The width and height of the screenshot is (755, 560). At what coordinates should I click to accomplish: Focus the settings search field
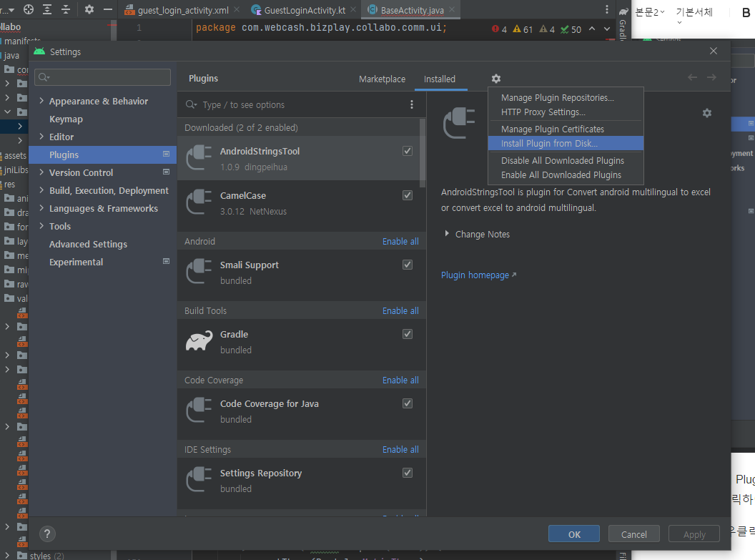pyautogui.click(x=102, y=77)
